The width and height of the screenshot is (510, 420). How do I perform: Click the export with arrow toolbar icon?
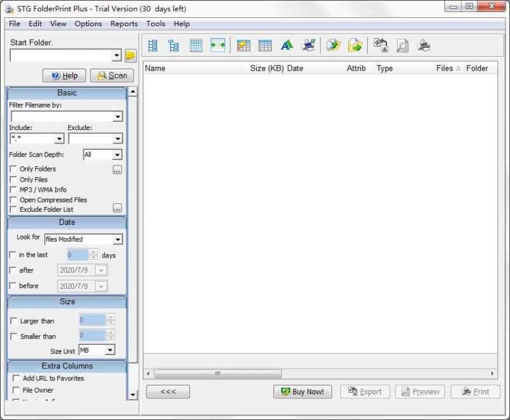coord(355,45)
